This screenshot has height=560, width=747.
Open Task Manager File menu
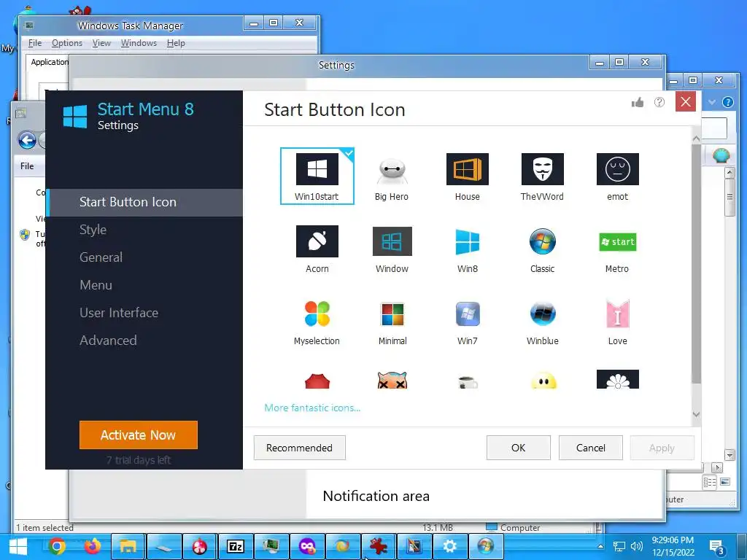click(35, 43)
